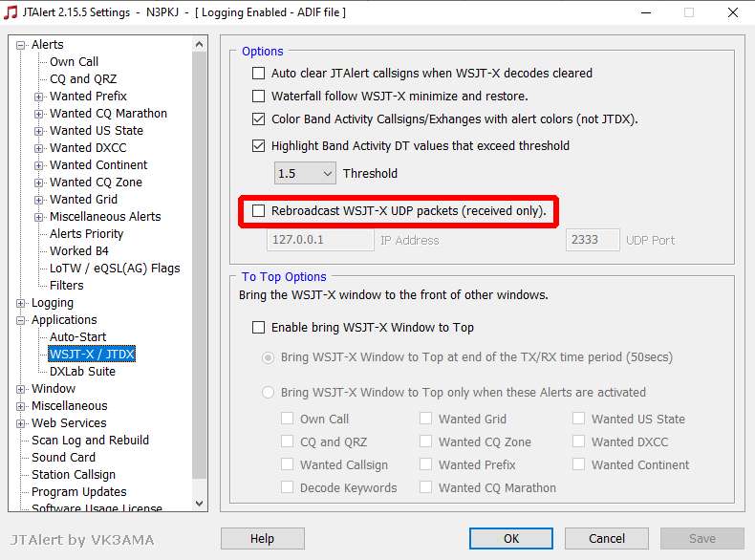This screenshot has width=755, height=560.
Task: Click the 2333 UDP Port field
Action: [x=593, y=240]
